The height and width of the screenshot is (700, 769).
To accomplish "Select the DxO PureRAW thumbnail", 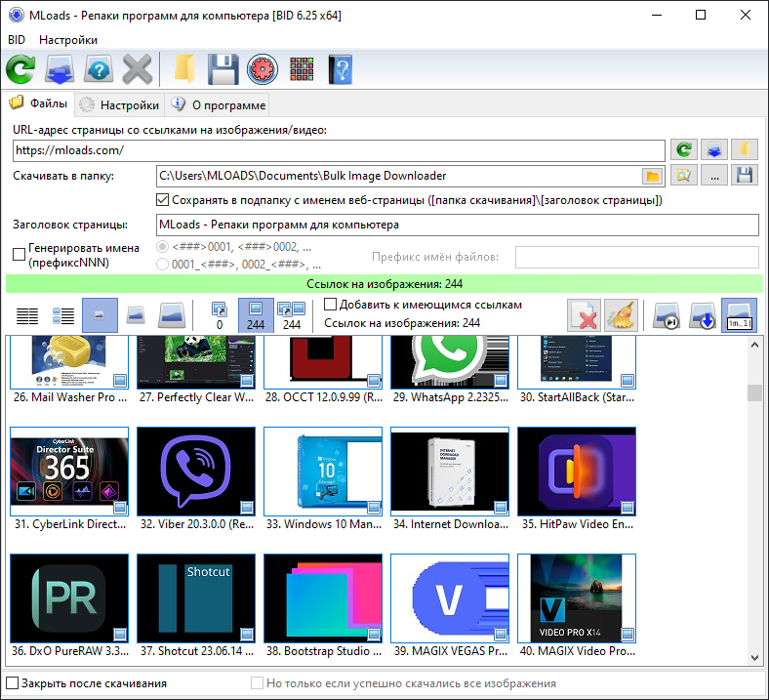I will [x=69, y=598].
